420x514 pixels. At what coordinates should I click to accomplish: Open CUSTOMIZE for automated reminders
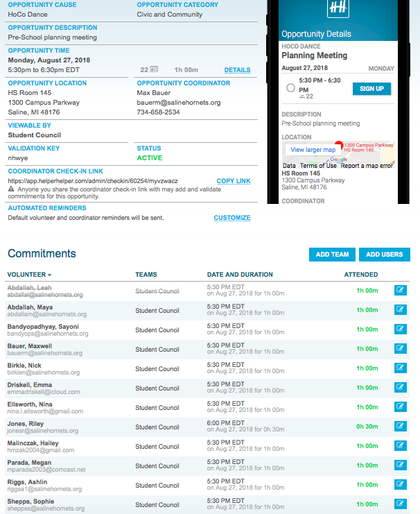coord(232,218)
